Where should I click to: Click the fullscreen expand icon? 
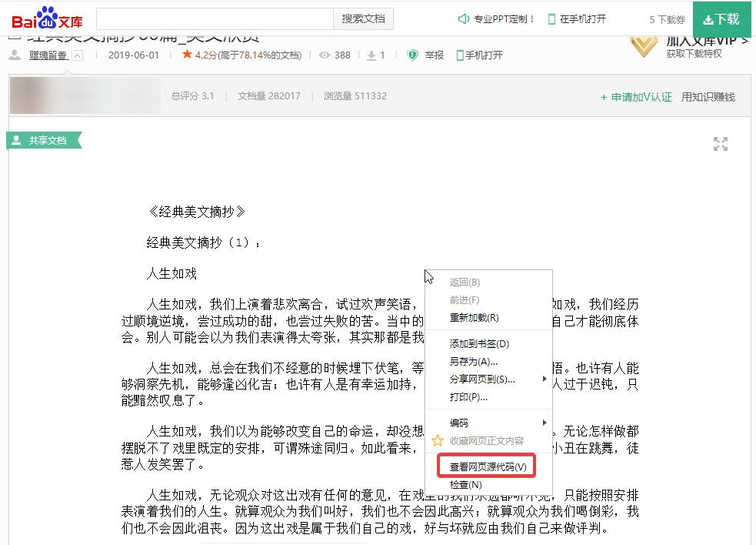720,144
